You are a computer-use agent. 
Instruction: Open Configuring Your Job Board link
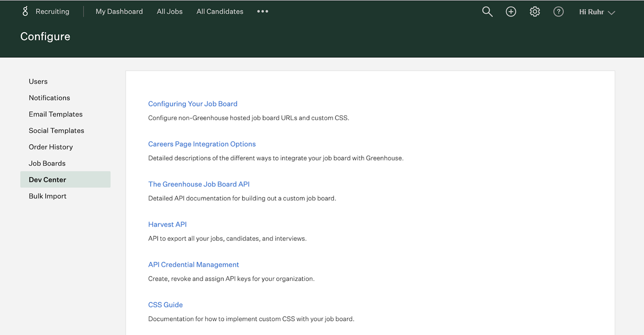193,104
